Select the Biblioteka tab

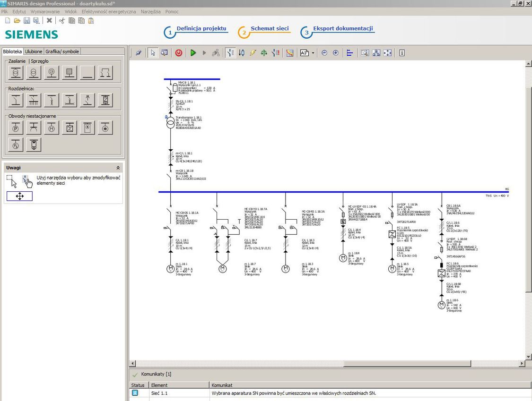coord(13,51)
